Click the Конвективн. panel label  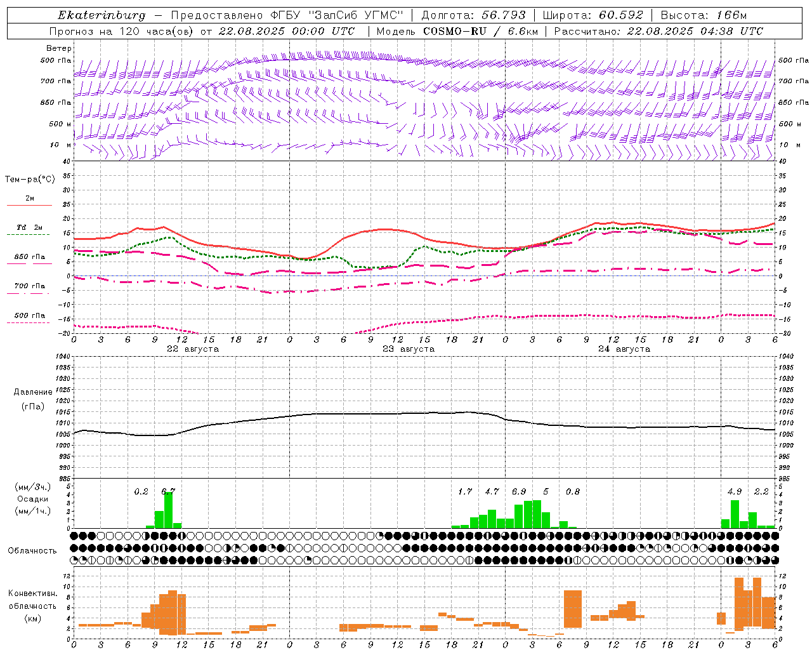coord(32,594)
